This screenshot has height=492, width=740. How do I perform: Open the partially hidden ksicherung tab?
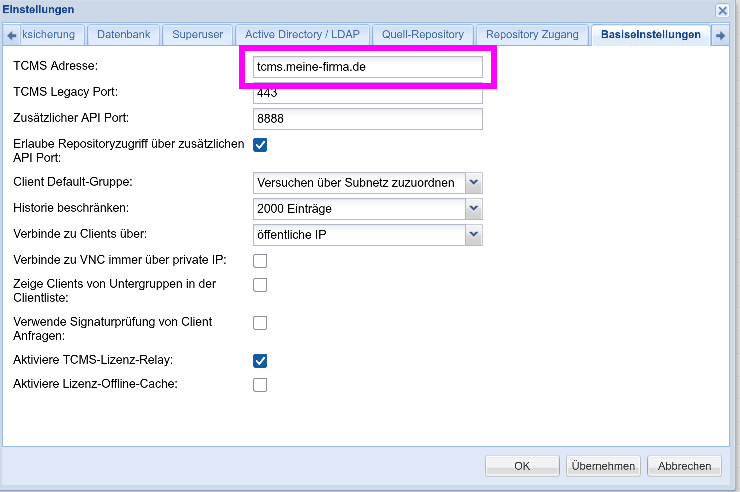click(x=52, y=34)
